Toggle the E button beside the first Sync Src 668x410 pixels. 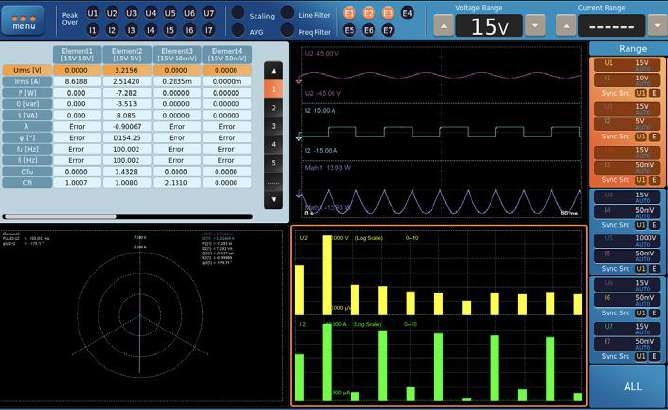pos(654,93)
